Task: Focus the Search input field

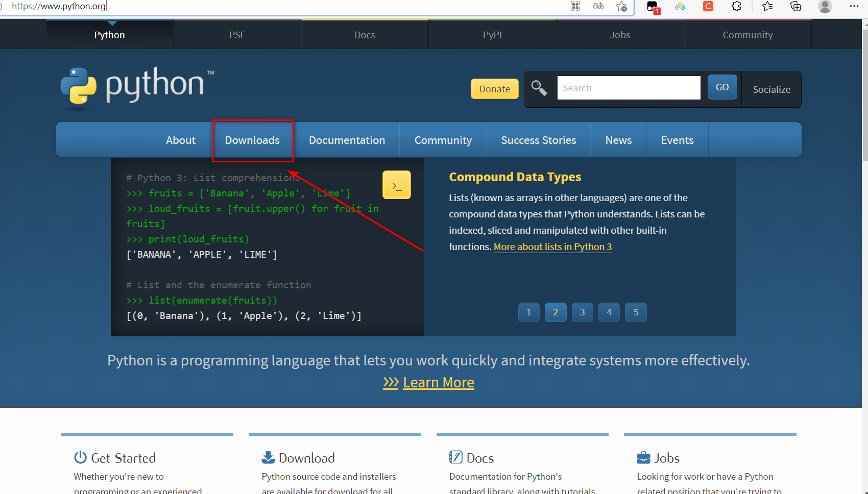Action: point(629,88)
